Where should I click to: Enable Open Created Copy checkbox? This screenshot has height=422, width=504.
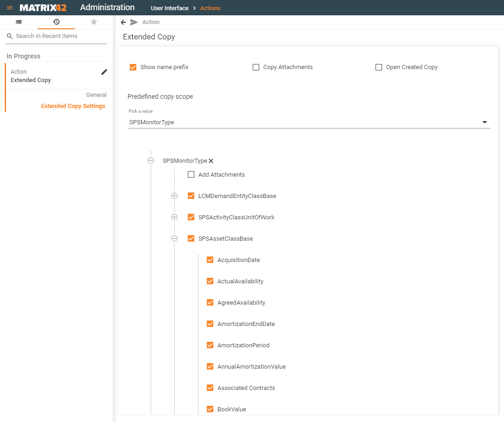(379, 67)
